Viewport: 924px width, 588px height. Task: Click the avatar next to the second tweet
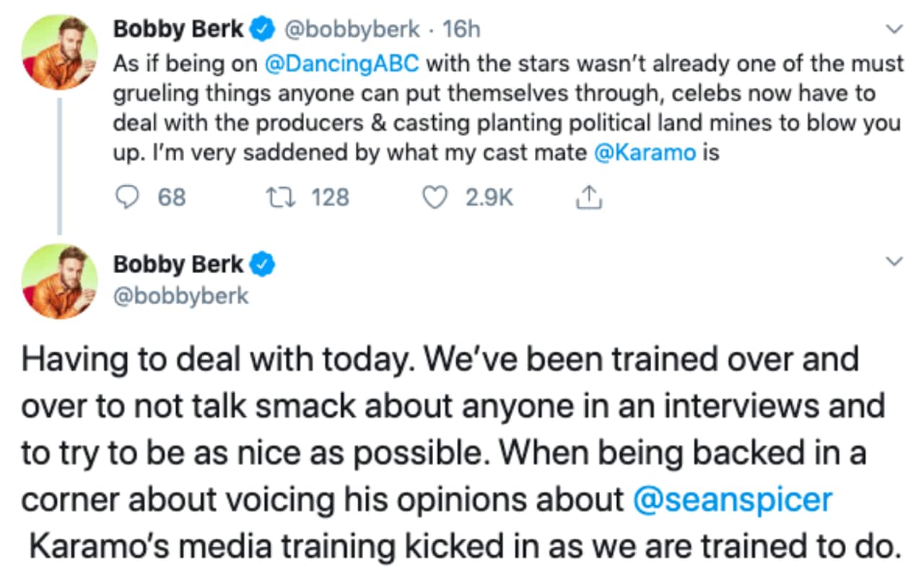click(x=61, y=282)
